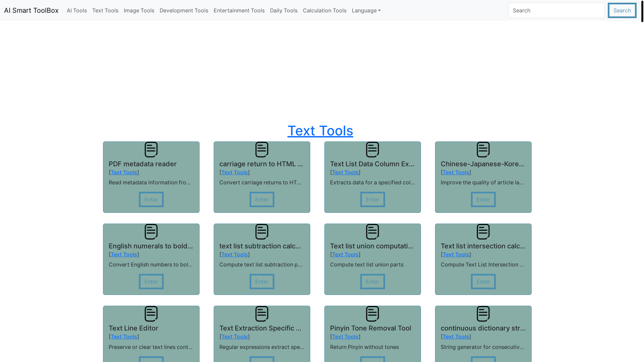Click 'Compute text list union parts' description
The image size is (644, 362).
tap(367, 264)
